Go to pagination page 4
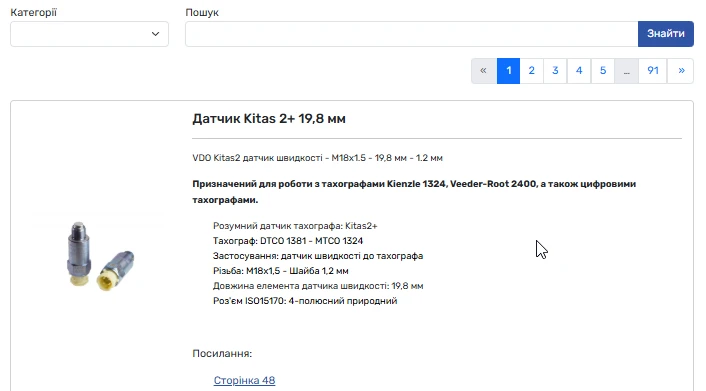The width and height of the screenshot is (706, 391). pyautogui.click(x=579, y=71)
